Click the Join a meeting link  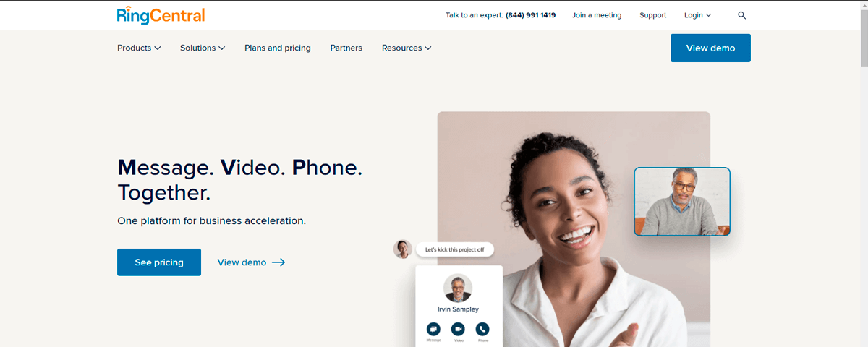coord(597,15)
